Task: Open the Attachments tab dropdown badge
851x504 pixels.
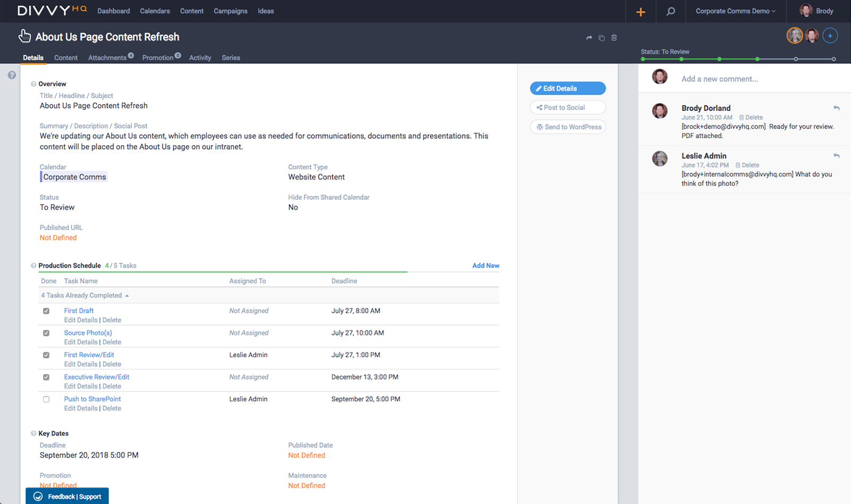Action: coord(130,55)
